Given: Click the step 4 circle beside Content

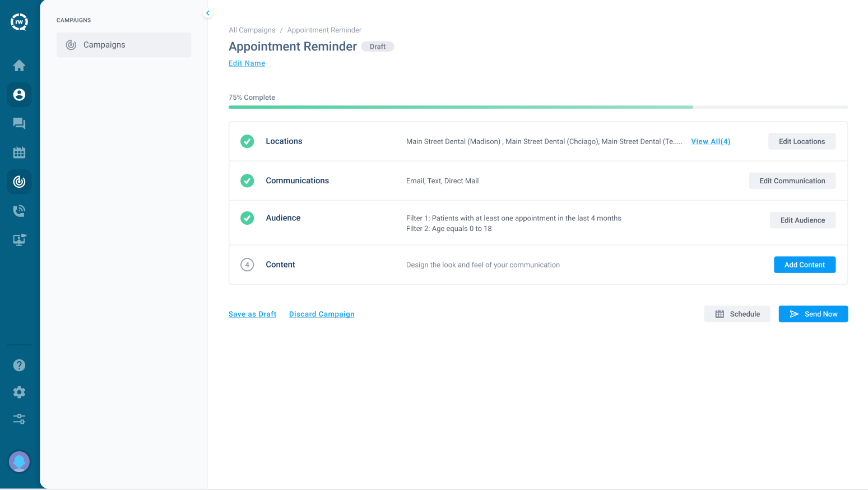Looking at the screenshot, I should coord(247,265).
